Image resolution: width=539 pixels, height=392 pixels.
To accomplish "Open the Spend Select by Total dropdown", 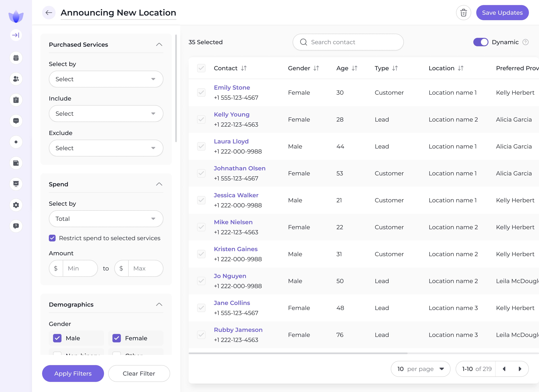I will coord(106,219).
